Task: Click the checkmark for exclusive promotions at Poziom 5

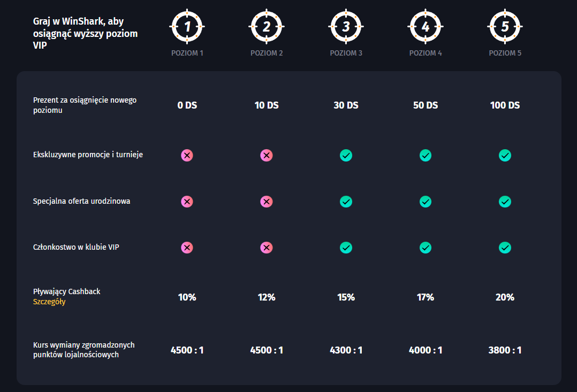Action: click(505, 155)
